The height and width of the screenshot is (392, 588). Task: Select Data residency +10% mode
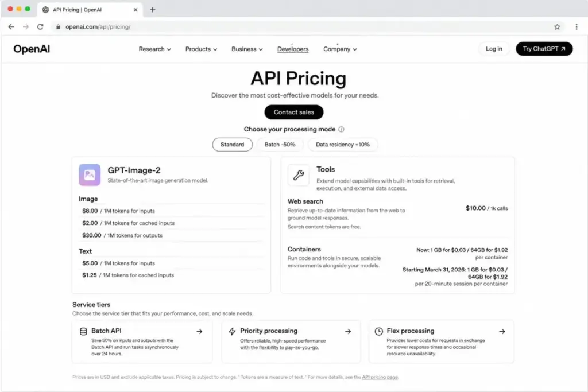(x=343, y=145)
